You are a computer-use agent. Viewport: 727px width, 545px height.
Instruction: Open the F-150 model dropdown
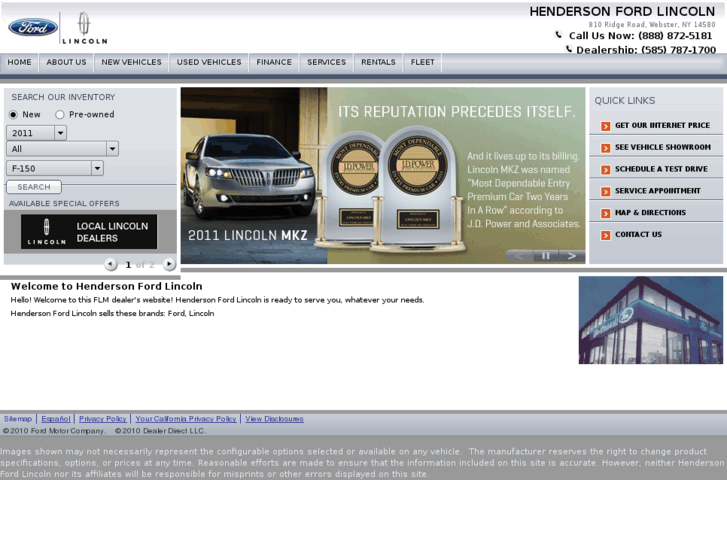[x=55, y=168]
